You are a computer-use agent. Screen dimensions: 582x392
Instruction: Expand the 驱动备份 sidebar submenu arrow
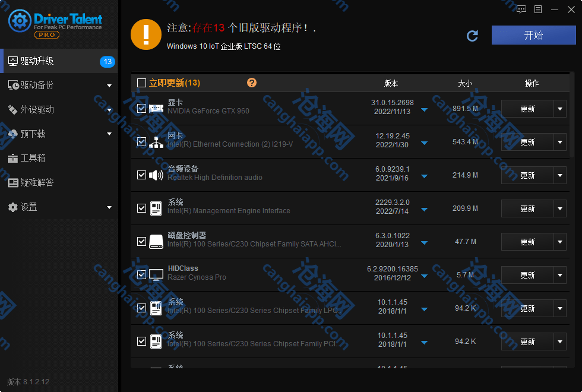point(109,86)
